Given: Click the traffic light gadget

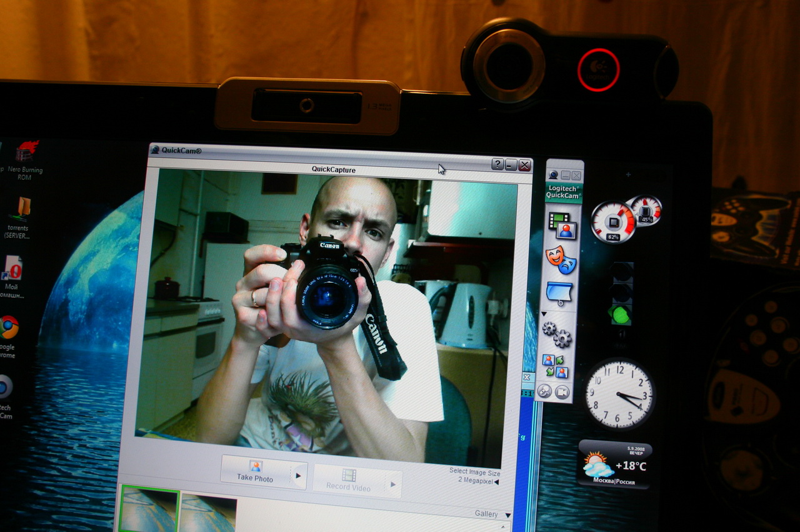Looking at the screenshot, I should click(621, 293).
